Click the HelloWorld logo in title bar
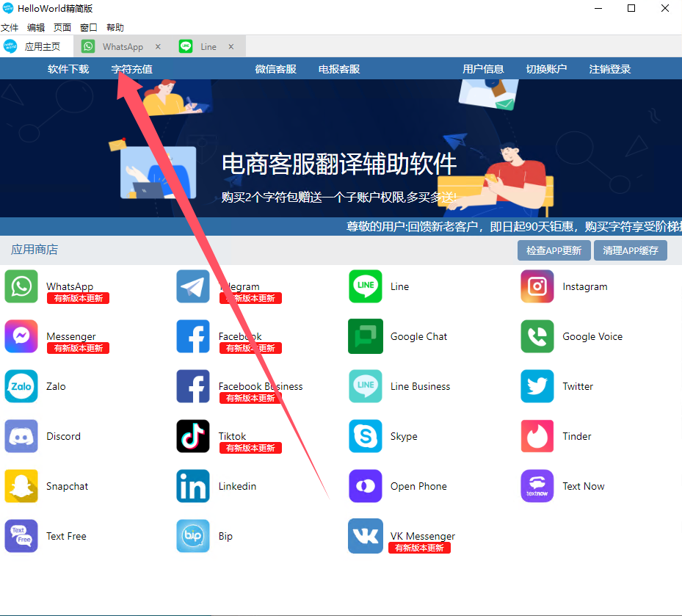This screenshot has height=616, width=682. pos(8,8)
